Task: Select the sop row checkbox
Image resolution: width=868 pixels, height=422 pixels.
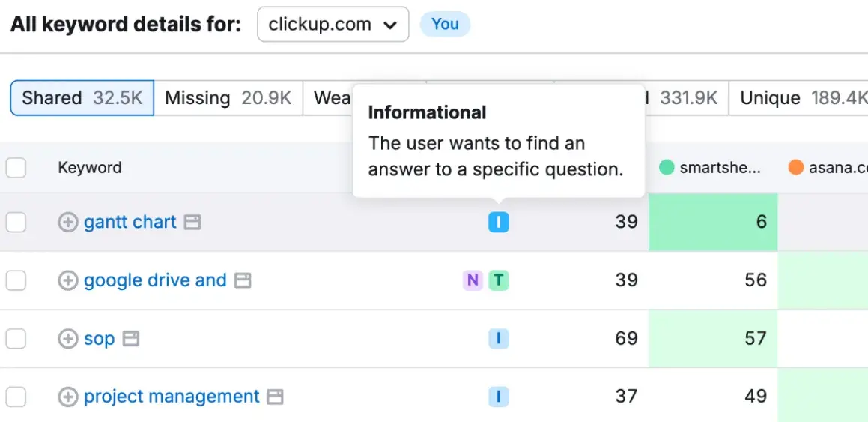Action: (16, 339)
